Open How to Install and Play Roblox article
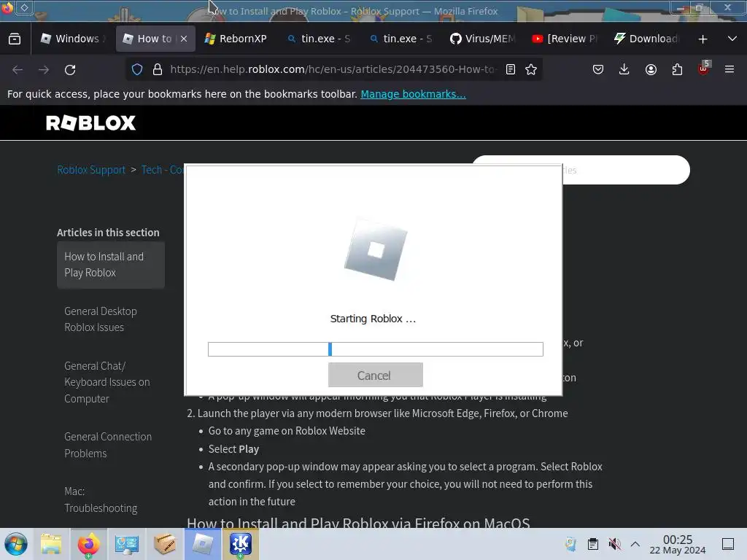The height and width of the screenshot is (560, 747). pyautogui.click(x=111, y=265)
